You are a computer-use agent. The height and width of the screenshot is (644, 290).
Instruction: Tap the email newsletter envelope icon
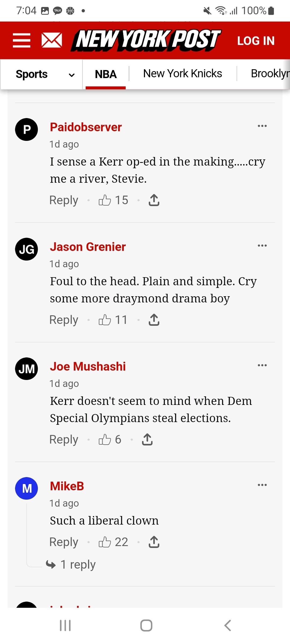click(52, 41)
